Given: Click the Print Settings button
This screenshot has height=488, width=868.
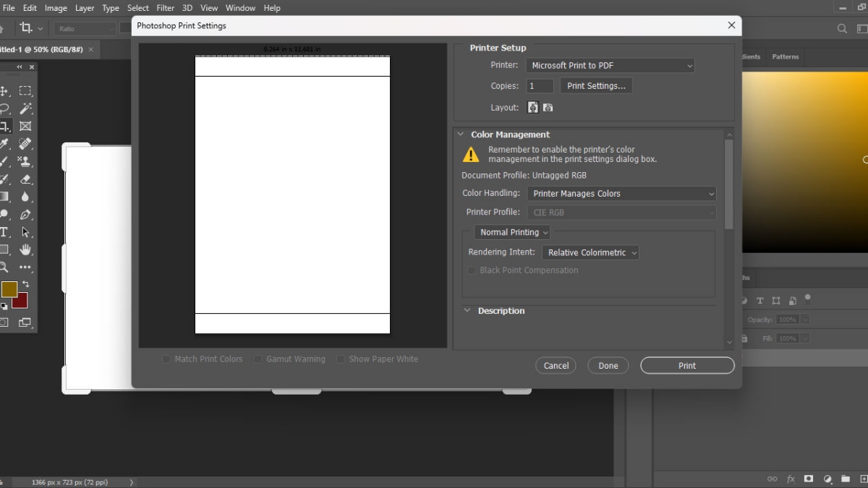Looking at the screenshot, I should pos(596,85).
